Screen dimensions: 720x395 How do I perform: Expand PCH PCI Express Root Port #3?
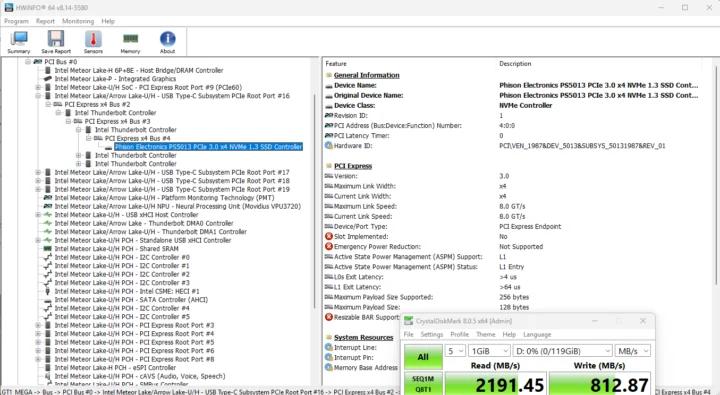[x=38, y=325]
